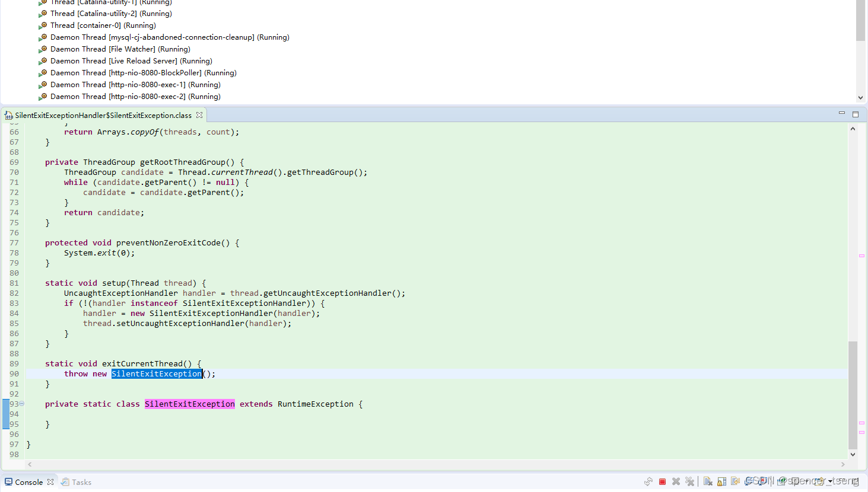Remove all terminated launches from console
This screenshot has width=868, height=492.
tap(689, 481)
